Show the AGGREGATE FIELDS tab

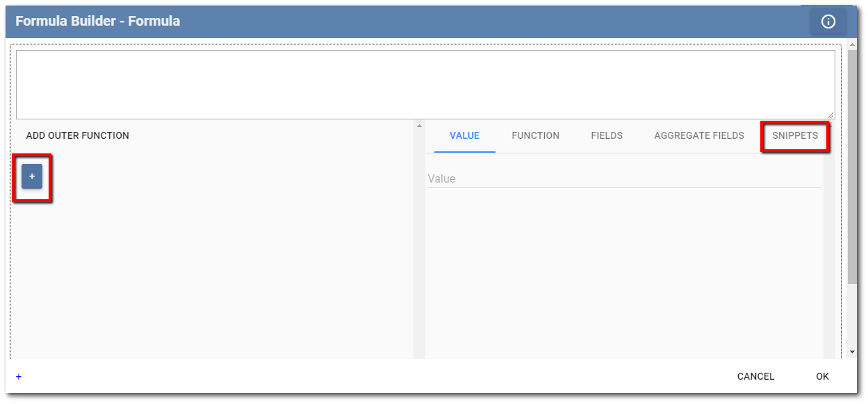click(x=698, y=135)
